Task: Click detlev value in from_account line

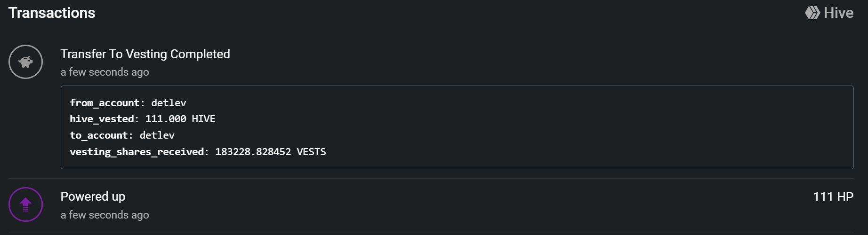Action: click(x=169, y=103)
